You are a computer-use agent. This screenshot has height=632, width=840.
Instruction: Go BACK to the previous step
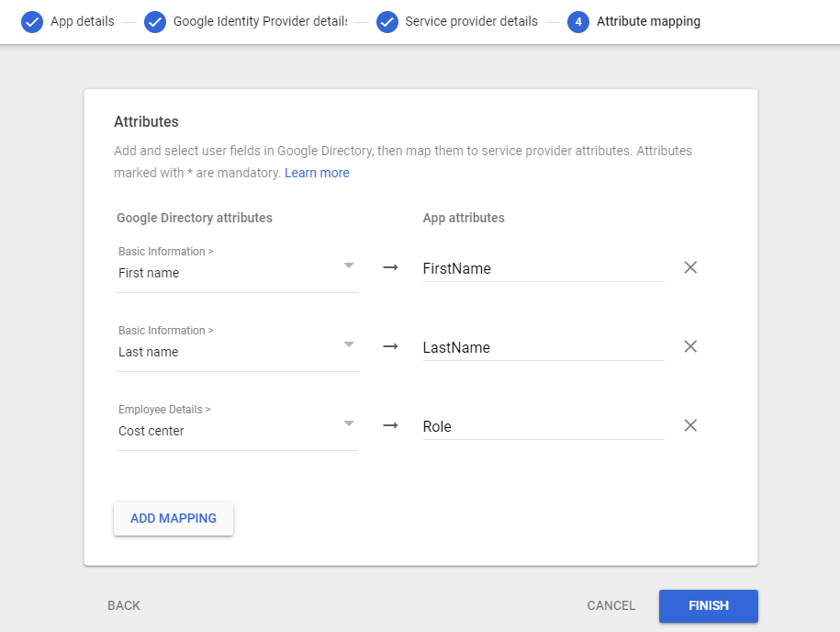(x=124, y=605)
